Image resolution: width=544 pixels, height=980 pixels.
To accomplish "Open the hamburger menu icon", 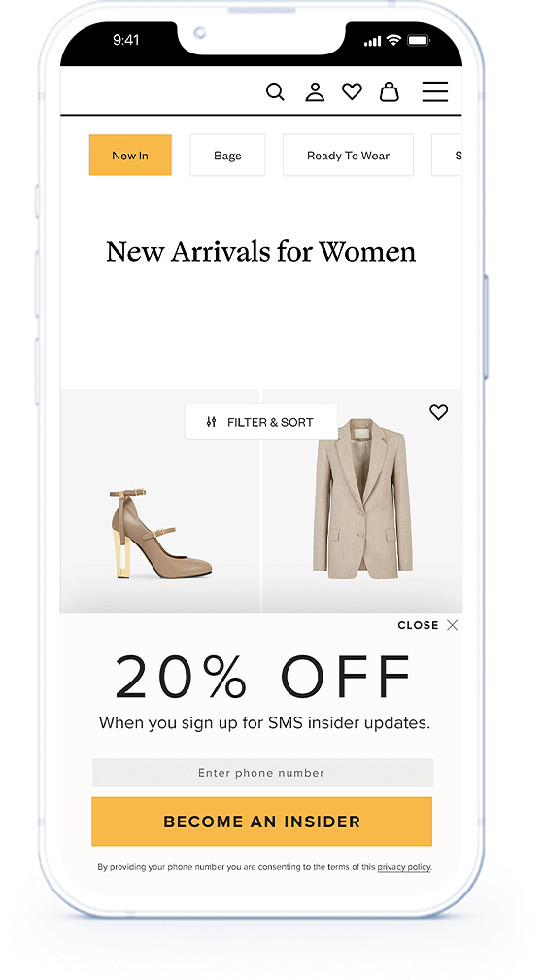I will pyautogui.click(x=434, y=91).
